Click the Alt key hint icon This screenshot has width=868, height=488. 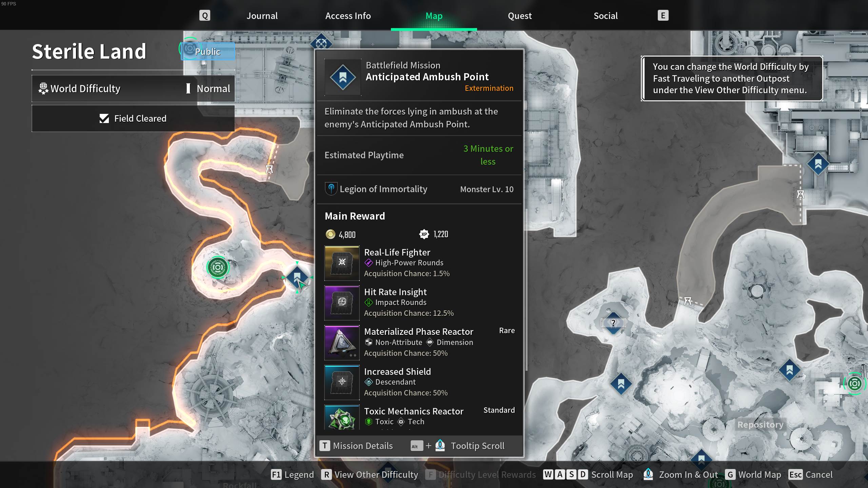pos(416,446)
